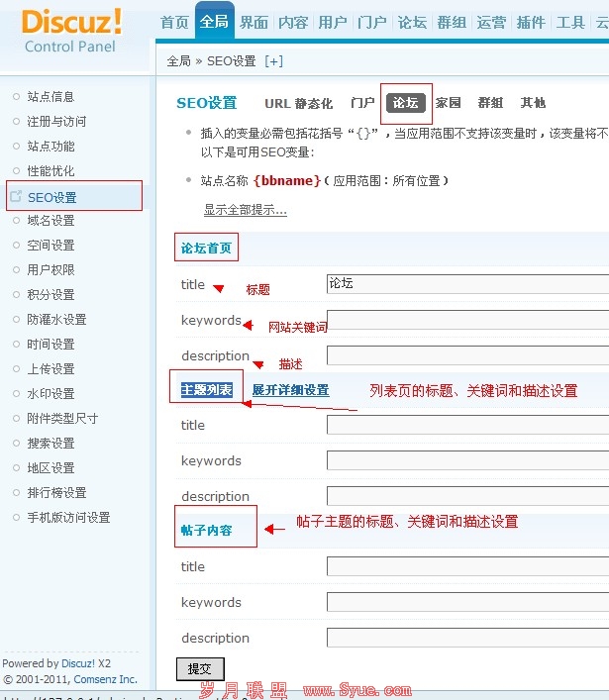The width and height of the screenshot is (609, 700).
Task: Expand 展开详细设置 next to 主题列表
Action: coord(290,390)
